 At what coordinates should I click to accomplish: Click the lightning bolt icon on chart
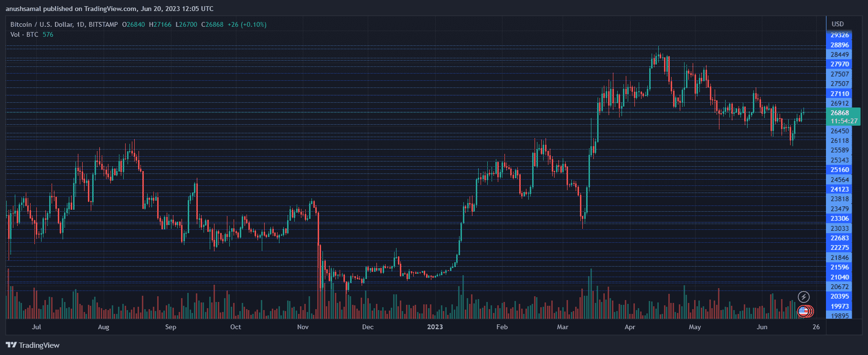click(804, 297)
